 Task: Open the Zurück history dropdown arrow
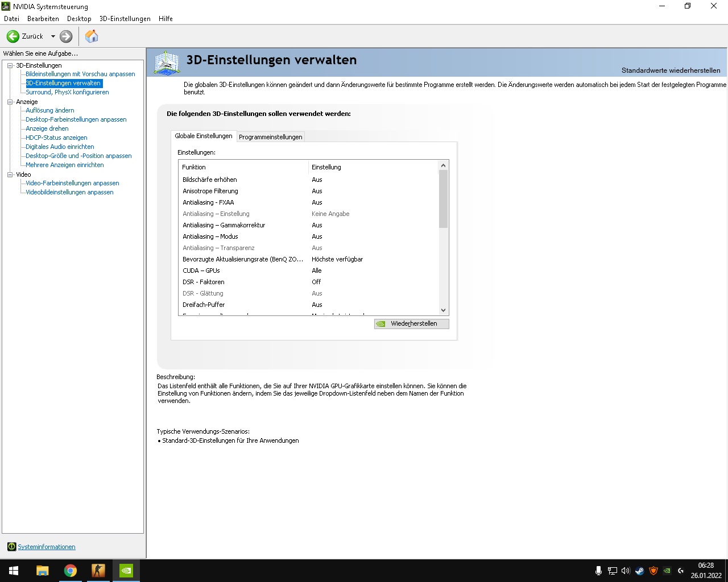53,36
